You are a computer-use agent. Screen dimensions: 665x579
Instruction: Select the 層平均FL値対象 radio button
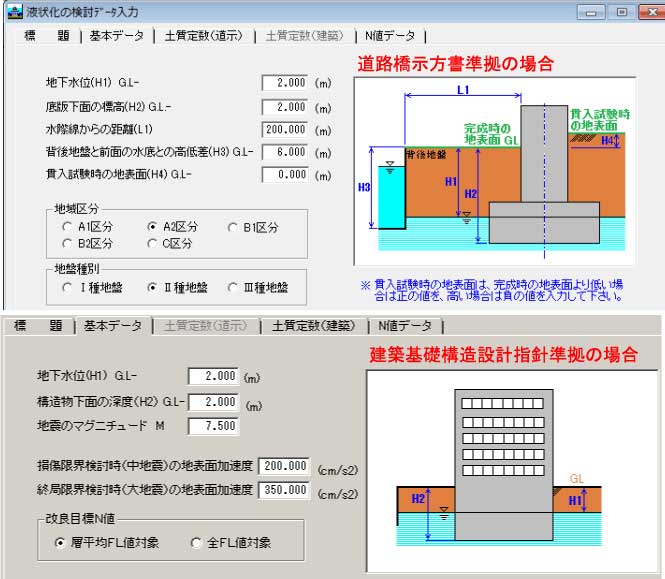tap(61, 543)
